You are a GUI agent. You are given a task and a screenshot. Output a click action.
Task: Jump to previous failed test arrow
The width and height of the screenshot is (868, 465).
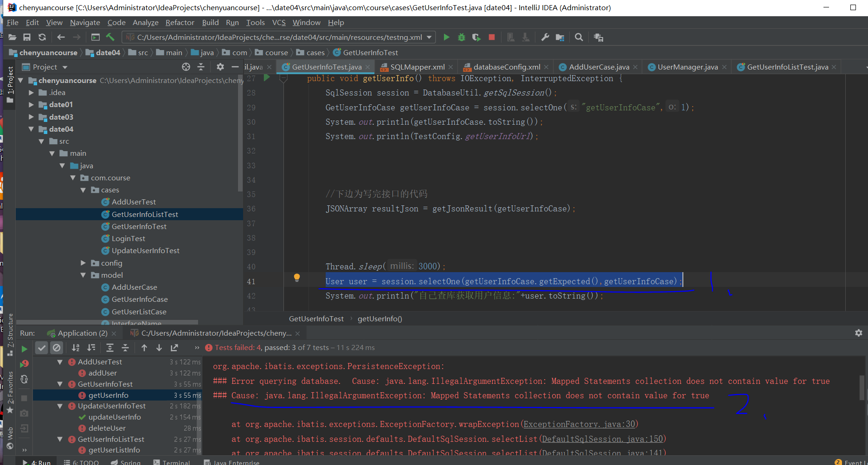[144, 348]
